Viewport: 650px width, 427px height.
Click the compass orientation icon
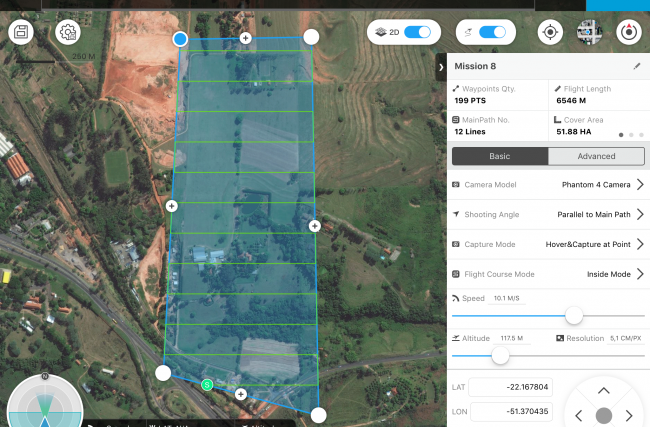[x=629, y=32]
